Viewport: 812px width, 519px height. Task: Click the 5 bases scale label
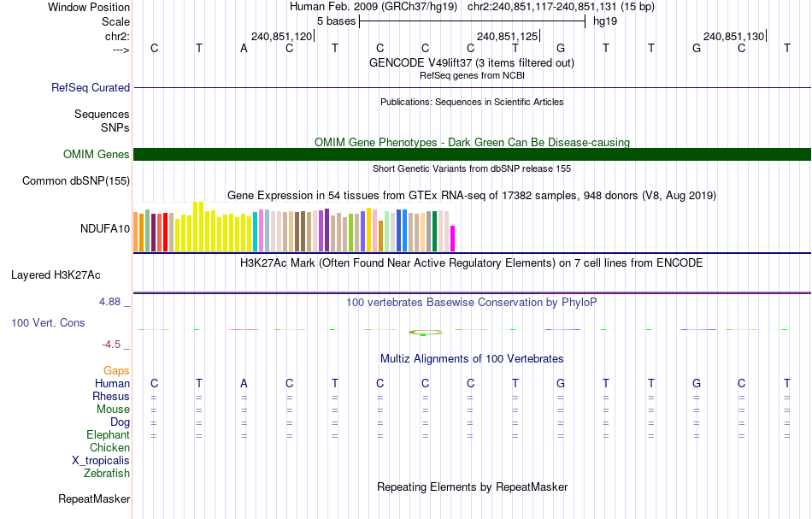pos(337,21)
